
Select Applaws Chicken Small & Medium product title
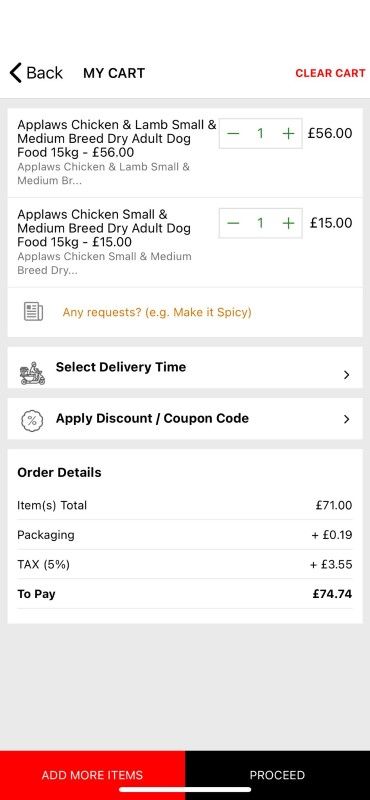click(104, 228)
